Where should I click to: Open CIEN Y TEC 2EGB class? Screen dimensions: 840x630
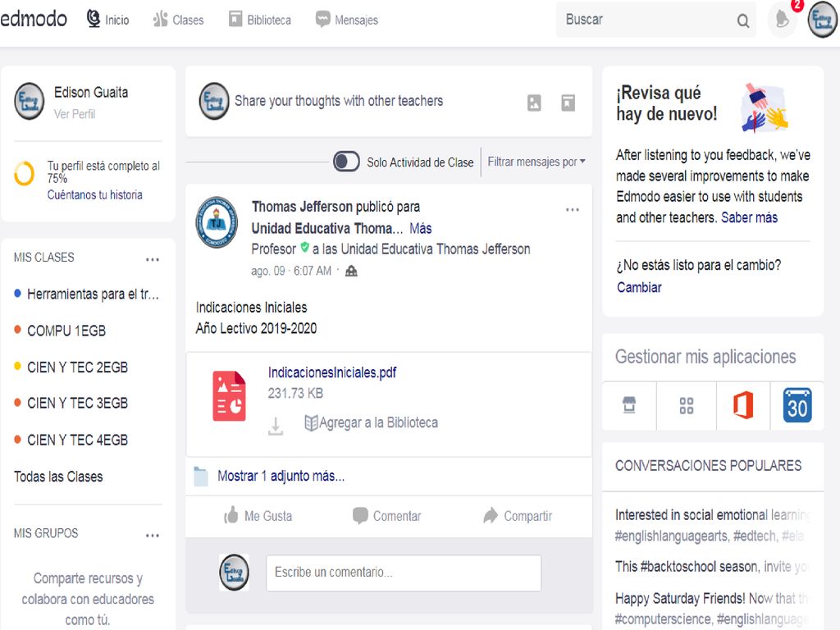78,367
